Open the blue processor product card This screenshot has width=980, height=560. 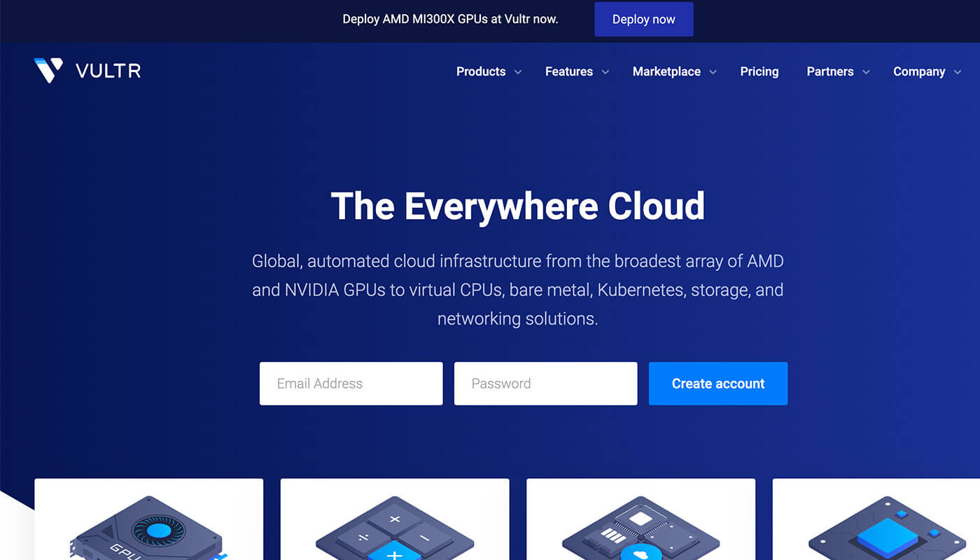pos(876,519)
